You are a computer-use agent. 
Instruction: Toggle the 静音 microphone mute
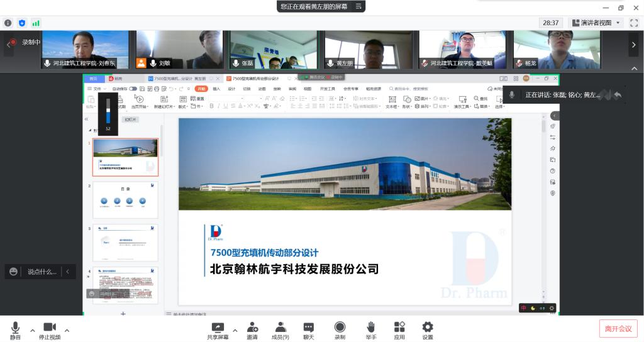point(15,330)
